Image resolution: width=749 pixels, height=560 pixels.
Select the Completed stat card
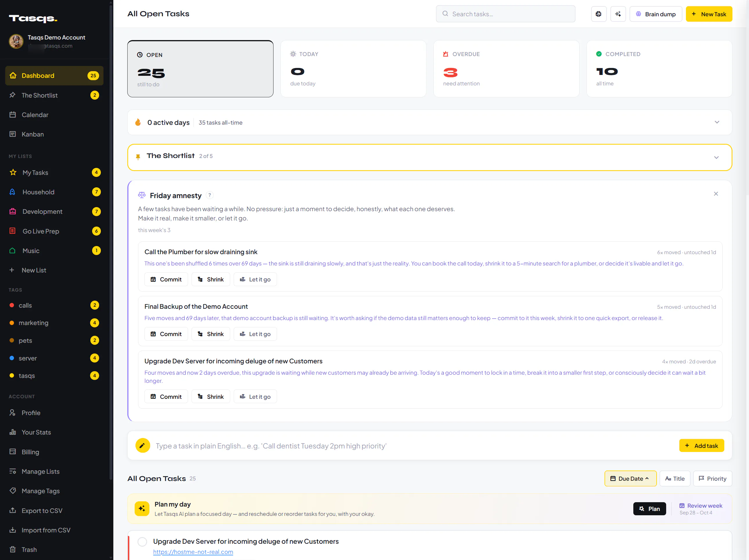[x=659, y=69]
